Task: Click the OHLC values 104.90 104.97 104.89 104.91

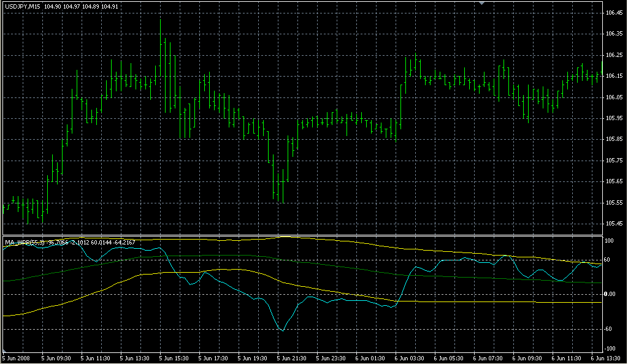Action: (81, 7)
